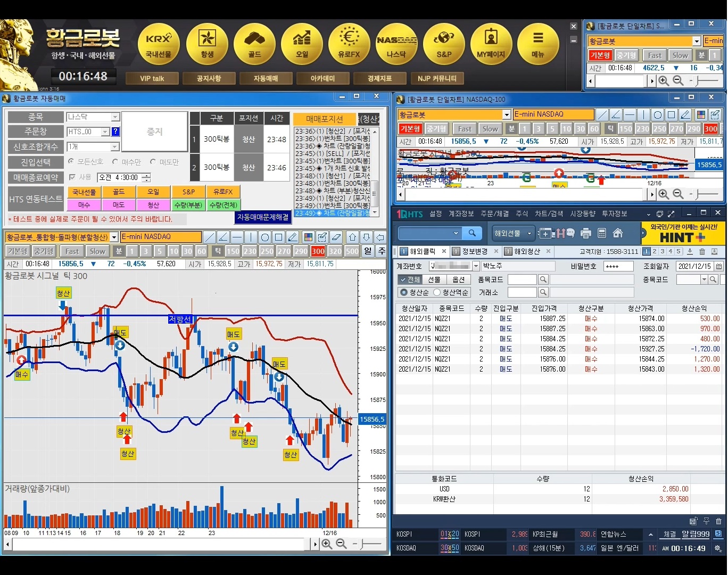Open the 골드 gold bars icon
The height and width of the screenshot is (575, 728).
[x=254, y=44]
